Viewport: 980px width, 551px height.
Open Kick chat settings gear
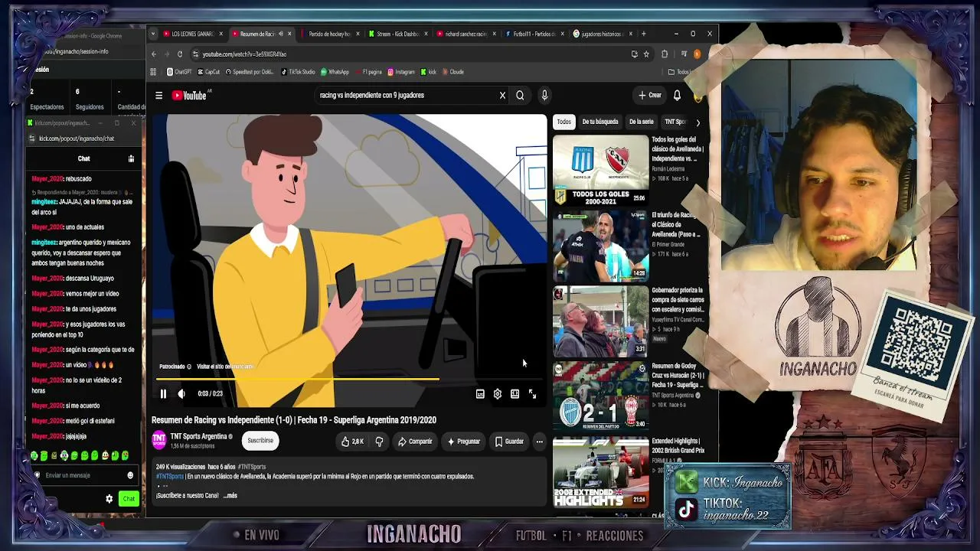point(109,499)
